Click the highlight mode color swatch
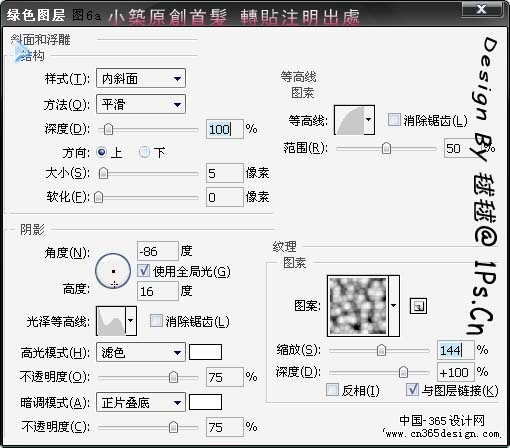 [205, 352]
